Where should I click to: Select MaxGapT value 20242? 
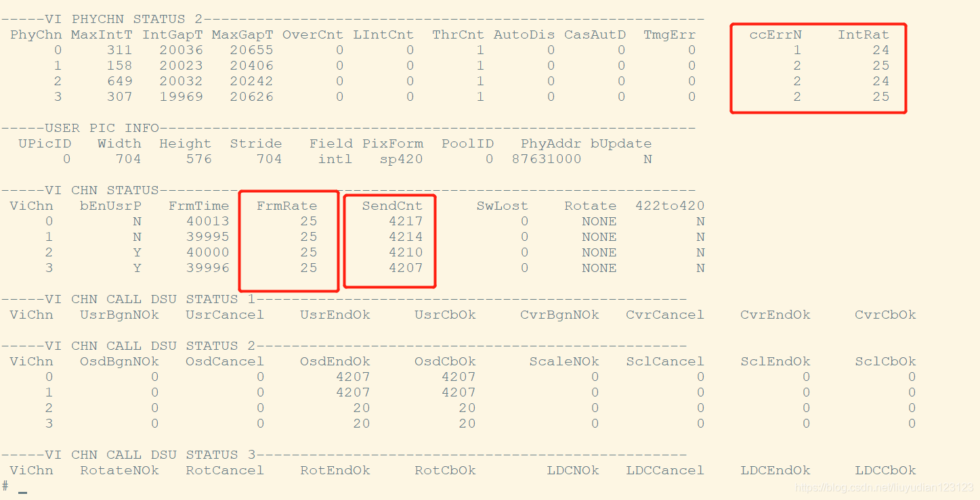click(251, 81)
